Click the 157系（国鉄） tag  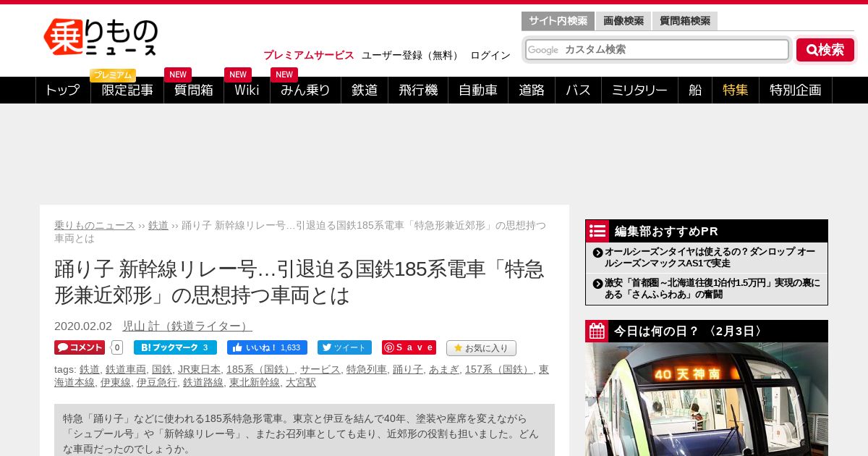pyautogui.click(x=499, y=369)
